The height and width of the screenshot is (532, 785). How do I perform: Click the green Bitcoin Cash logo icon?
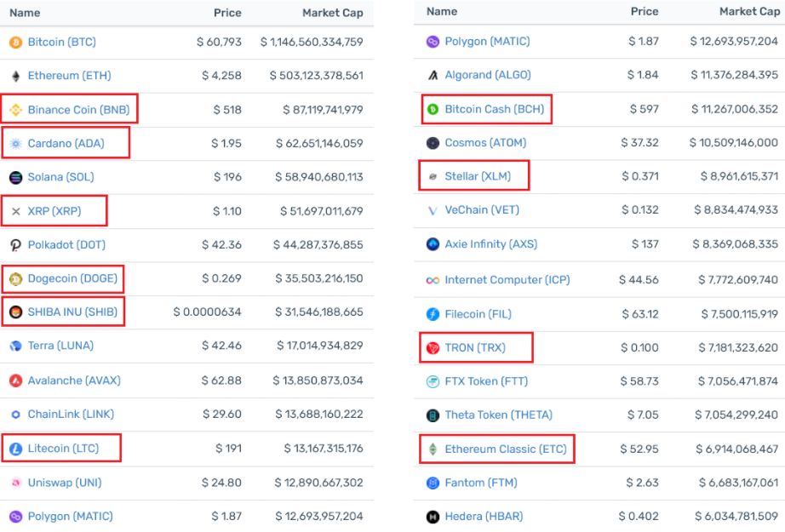(433, 109)
